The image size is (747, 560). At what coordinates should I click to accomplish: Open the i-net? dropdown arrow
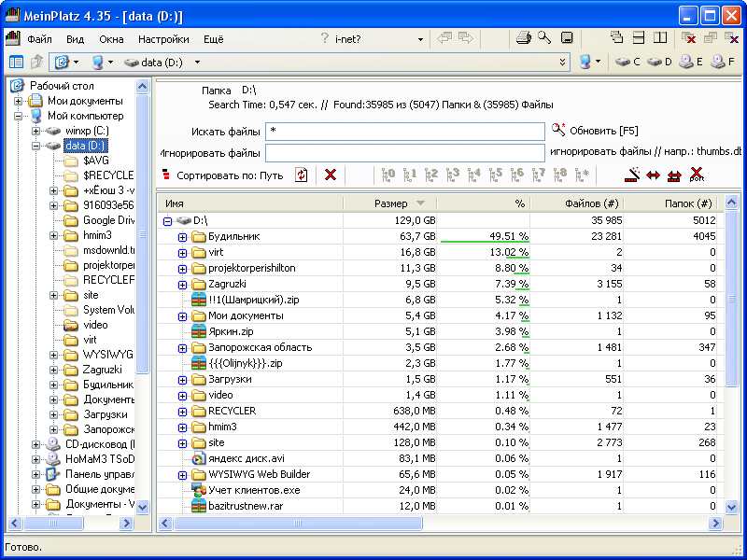point(420,39)
